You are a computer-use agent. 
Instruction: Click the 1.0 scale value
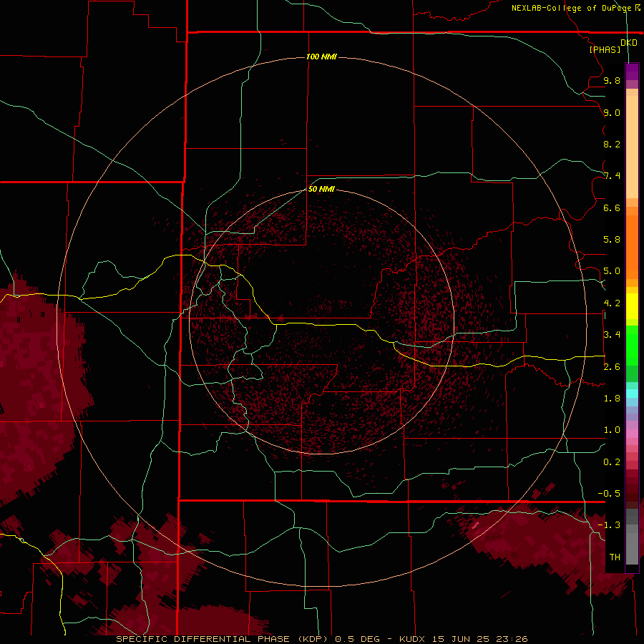612,430
